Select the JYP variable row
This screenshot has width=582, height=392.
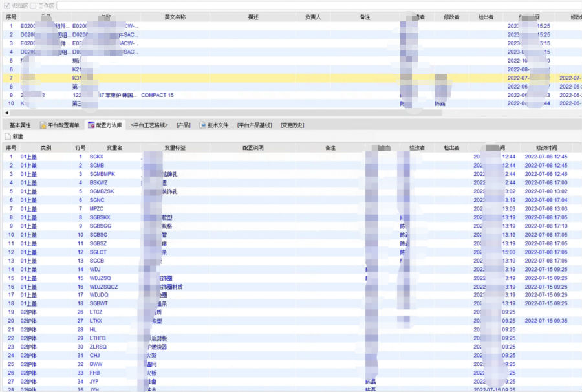[x=292, y=382]
